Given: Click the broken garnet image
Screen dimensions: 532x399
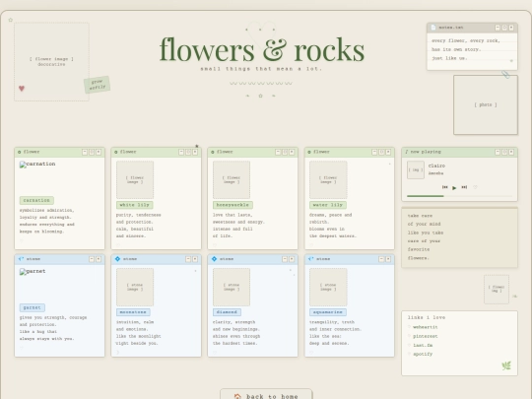Looking at the screenshot, I should [33, 272].
